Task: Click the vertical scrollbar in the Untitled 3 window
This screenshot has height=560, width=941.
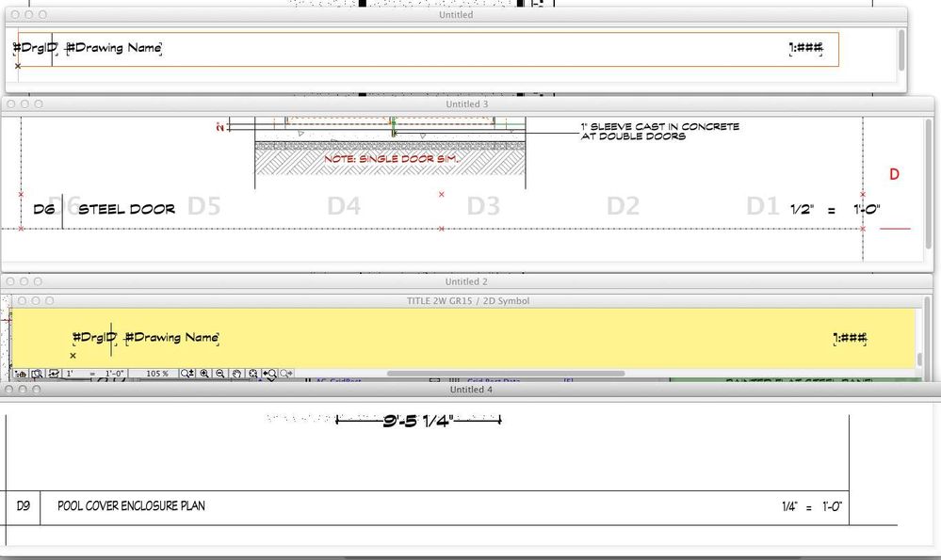Action: (928, 184)
